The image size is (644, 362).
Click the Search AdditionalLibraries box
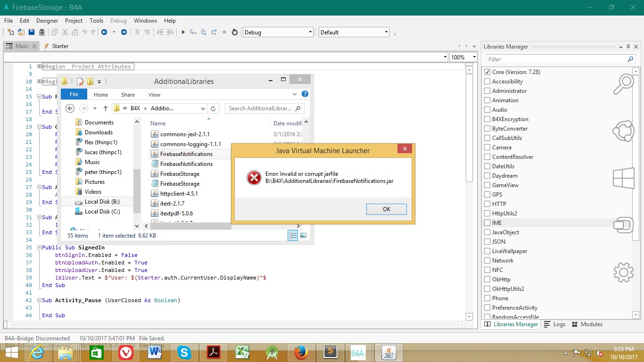click(264, 108)
